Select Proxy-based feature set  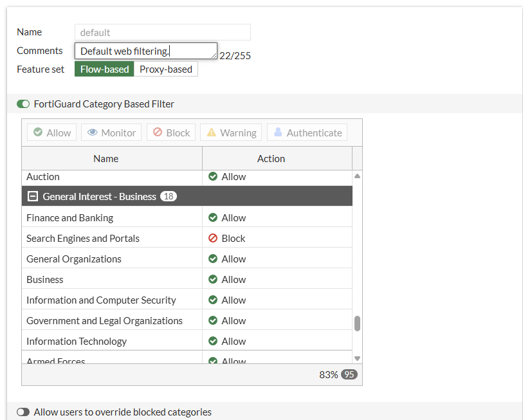[166, 69]
